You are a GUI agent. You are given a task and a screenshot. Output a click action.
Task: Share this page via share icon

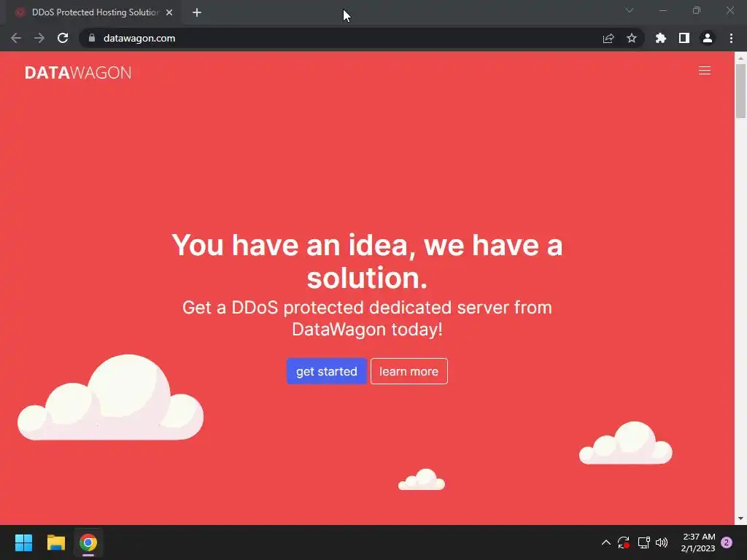pyautogui.click(x=608, y=38)
